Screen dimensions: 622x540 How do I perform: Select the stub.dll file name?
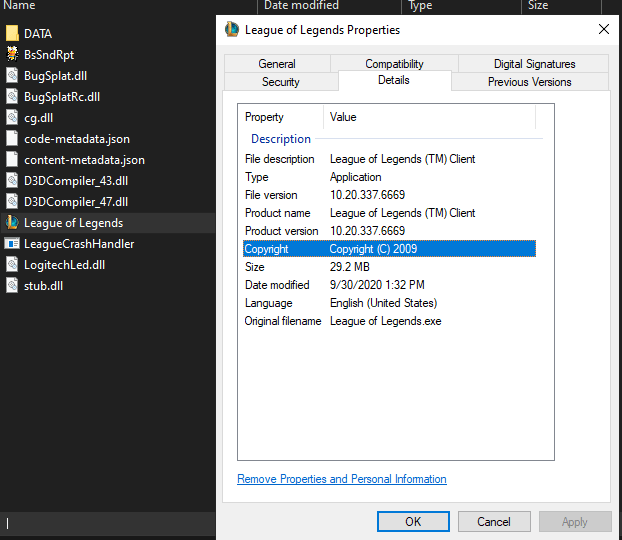[x=44, y=286]
